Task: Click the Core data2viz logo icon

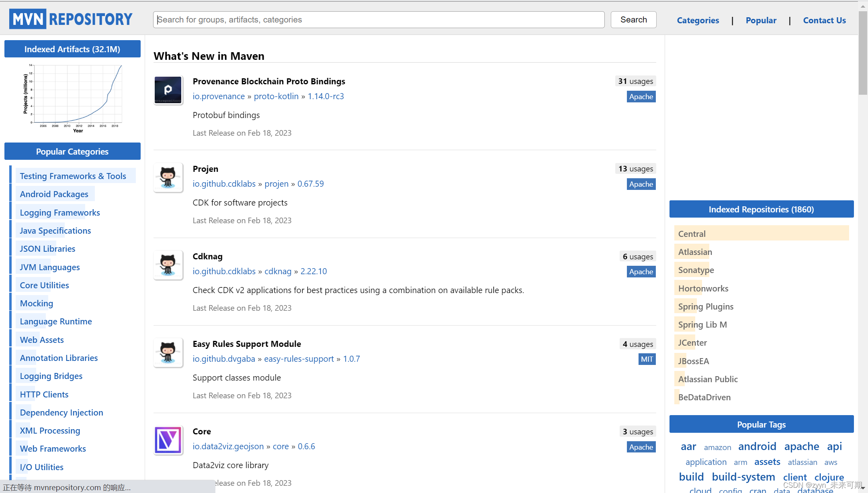Action: click(168, 440)
